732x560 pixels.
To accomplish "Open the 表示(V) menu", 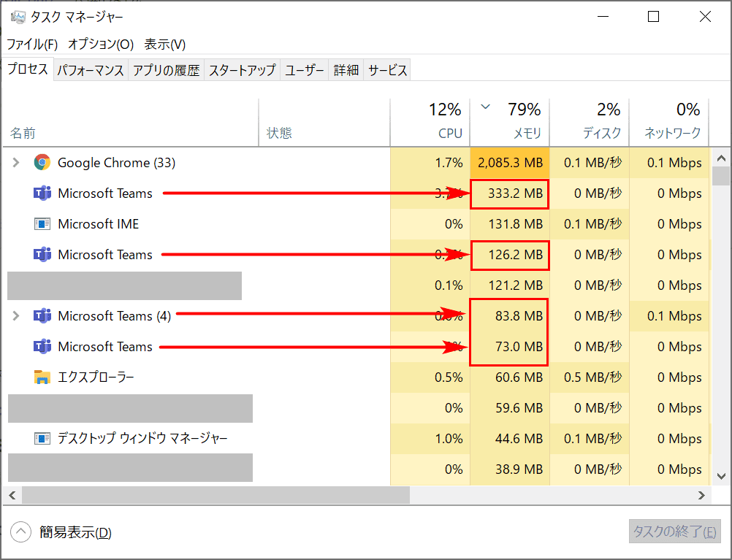I will coord(165,45).
